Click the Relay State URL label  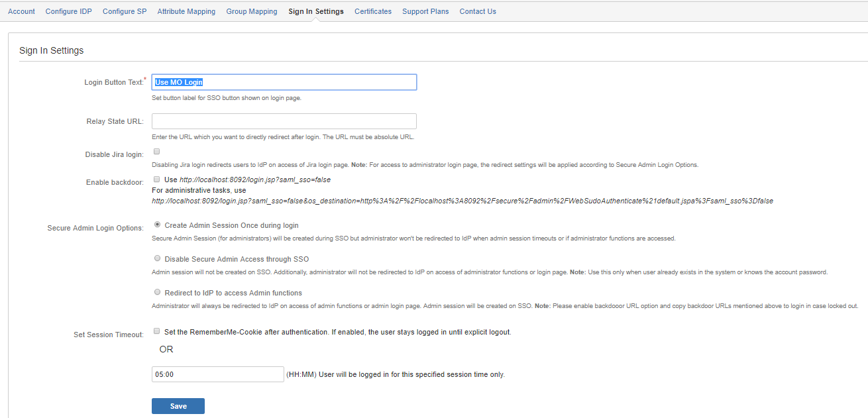115,121
